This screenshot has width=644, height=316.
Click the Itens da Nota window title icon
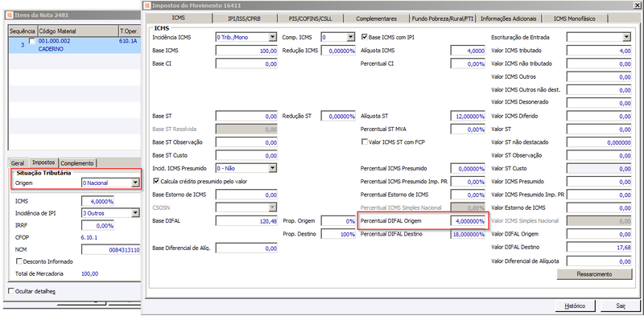(9, 14)
